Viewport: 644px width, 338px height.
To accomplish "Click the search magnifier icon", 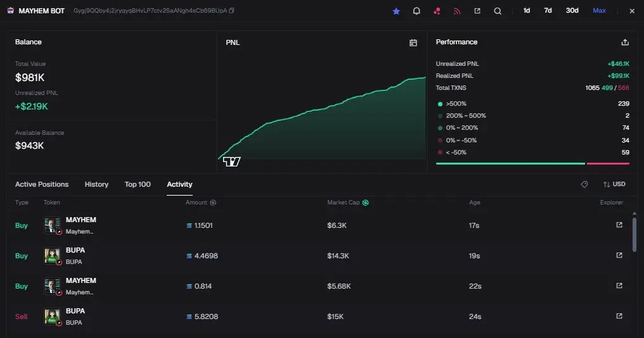I will point(498,11).
